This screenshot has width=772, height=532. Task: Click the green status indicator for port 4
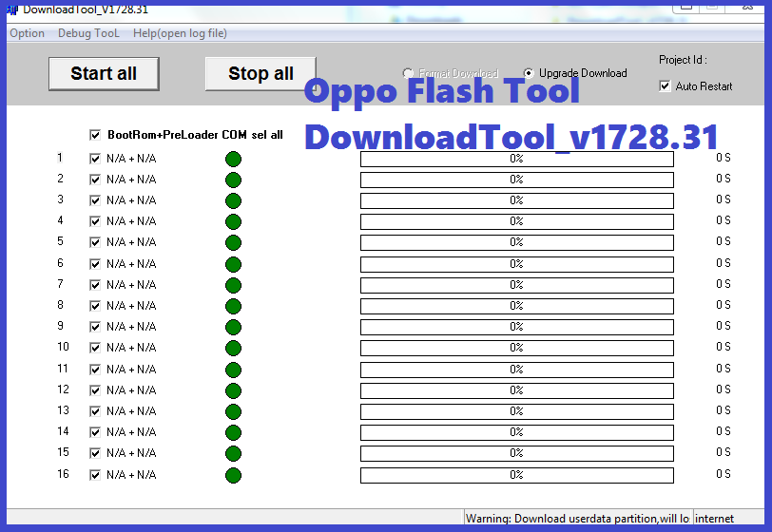tap(233, 222)
